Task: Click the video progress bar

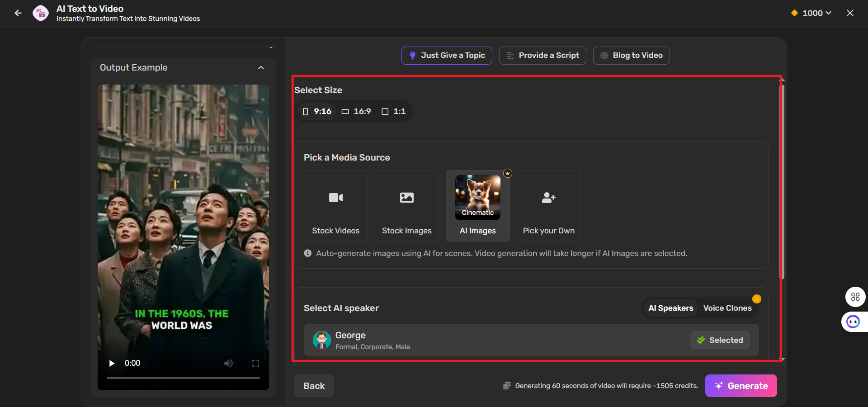Action: (x=183, y=378)
